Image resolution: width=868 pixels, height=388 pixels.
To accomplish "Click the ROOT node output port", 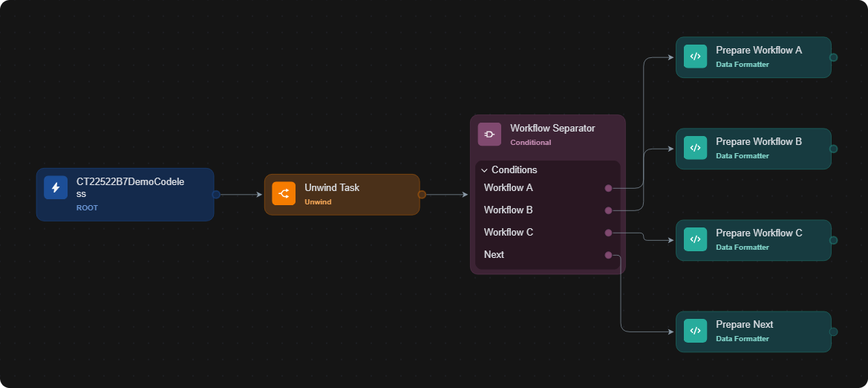I will point(216,195).
